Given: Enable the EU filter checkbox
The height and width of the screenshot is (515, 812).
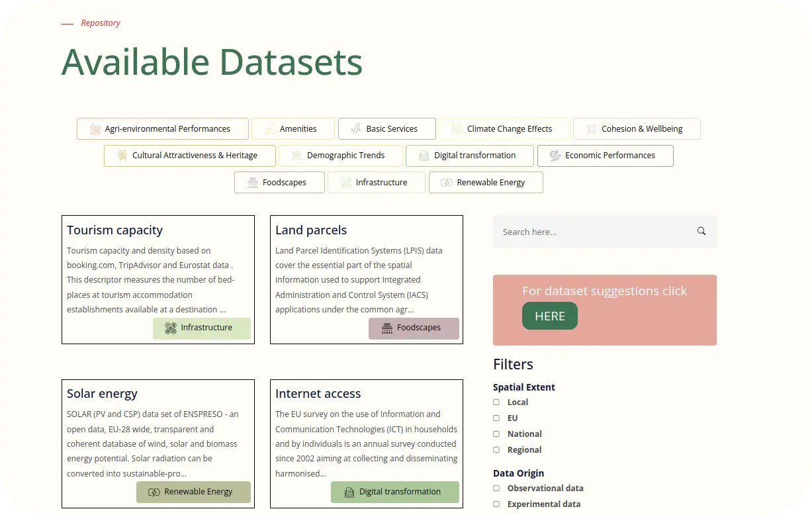Looking at the screenshot, I should (496, 418).
